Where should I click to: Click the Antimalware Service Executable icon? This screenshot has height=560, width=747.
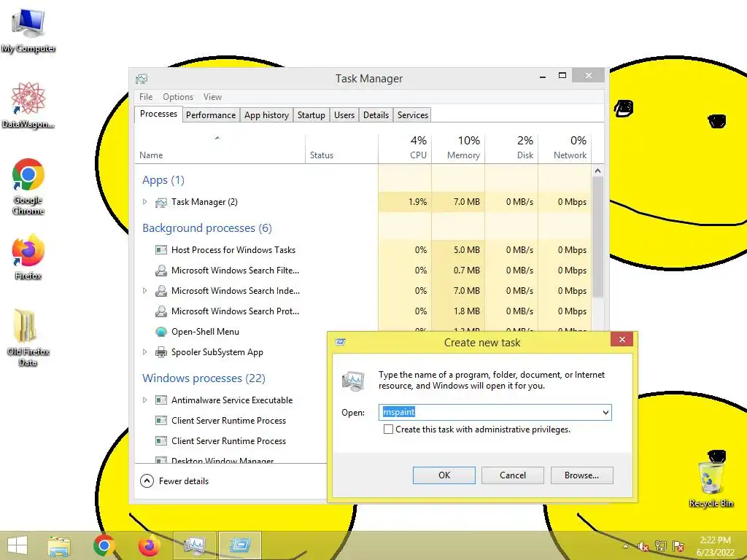(x=161, y=400)
